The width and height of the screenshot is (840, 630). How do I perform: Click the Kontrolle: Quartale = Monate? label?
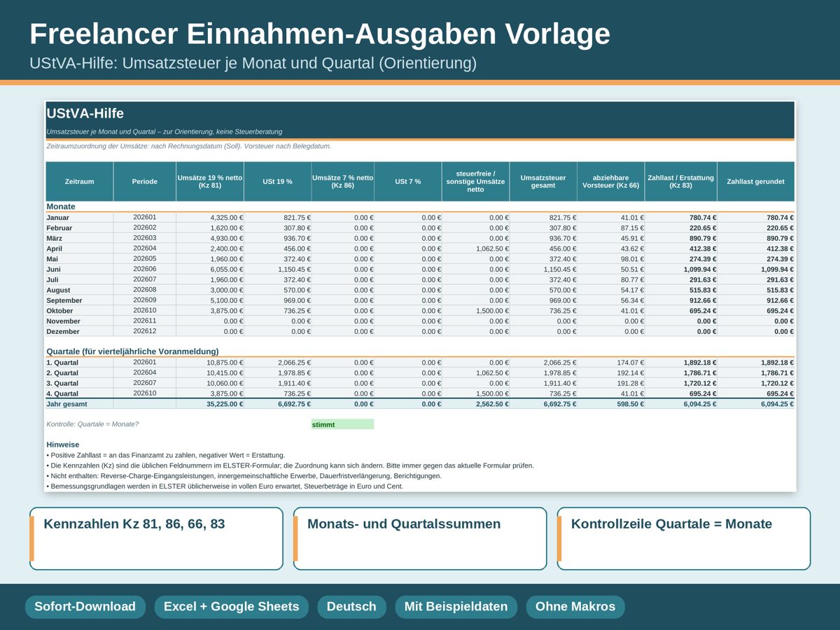tap(92, 424)
